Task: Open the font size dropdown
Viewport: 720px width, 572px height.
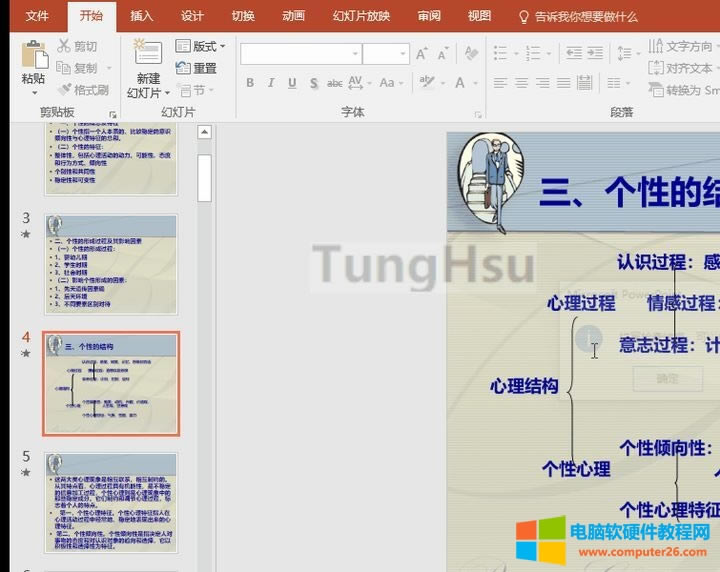Action: coord(401,54)
